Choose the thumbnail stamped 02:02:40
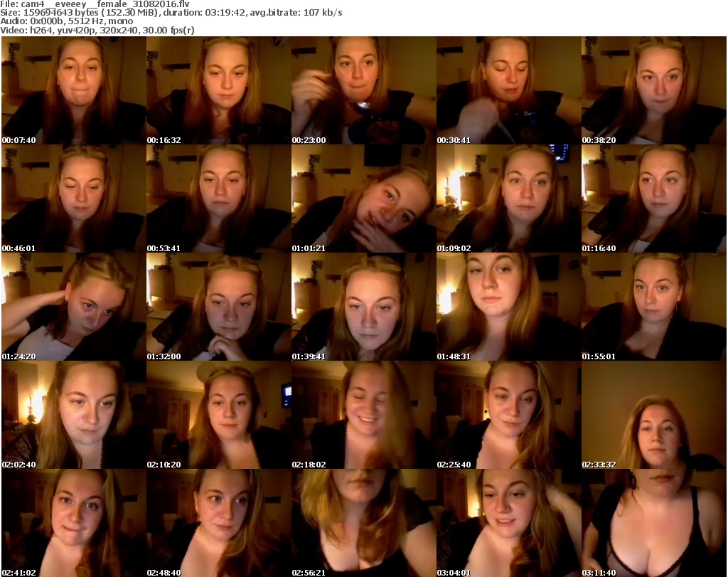Screen dimensions: 728x577 tap(74, 415)
